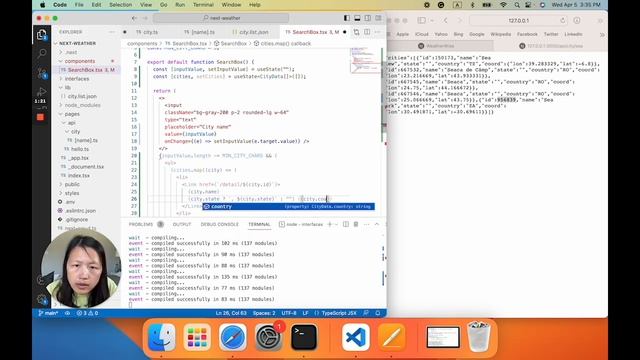Open the notifications bell in status bar
The image size is (640, 360).
click(x=378, y=313)
